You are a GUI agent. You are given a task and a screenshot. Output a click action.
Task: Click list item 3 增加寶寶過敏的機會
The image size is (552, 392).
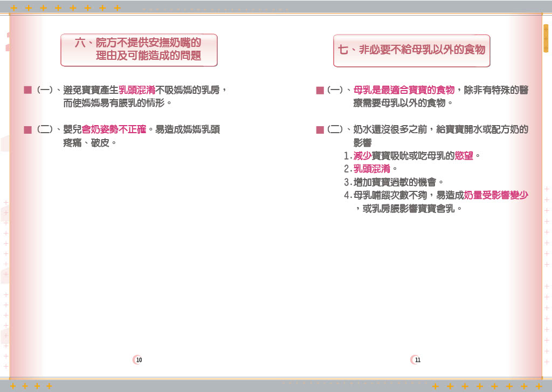click(x=394, y=182)
